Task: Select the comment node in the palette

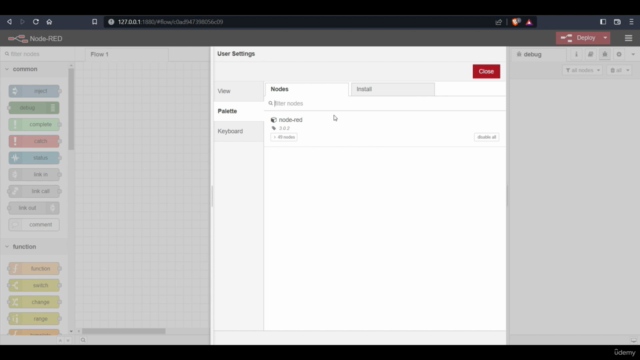Action: pos(34,225)
